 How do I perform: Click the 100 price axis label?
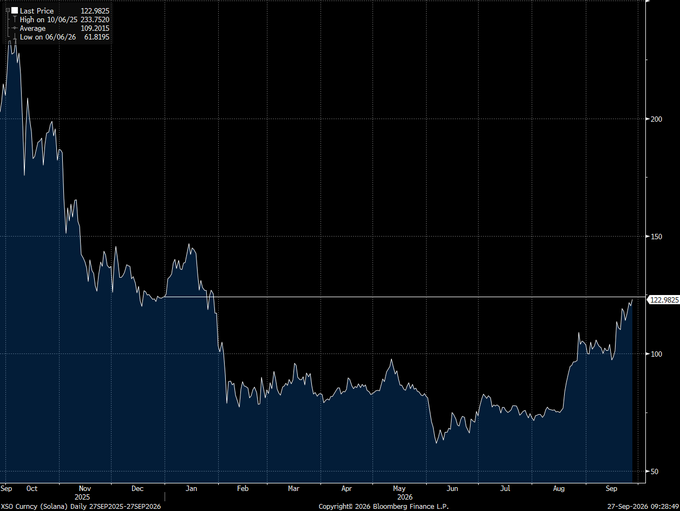pyautogui.click(x=657, y=354)
